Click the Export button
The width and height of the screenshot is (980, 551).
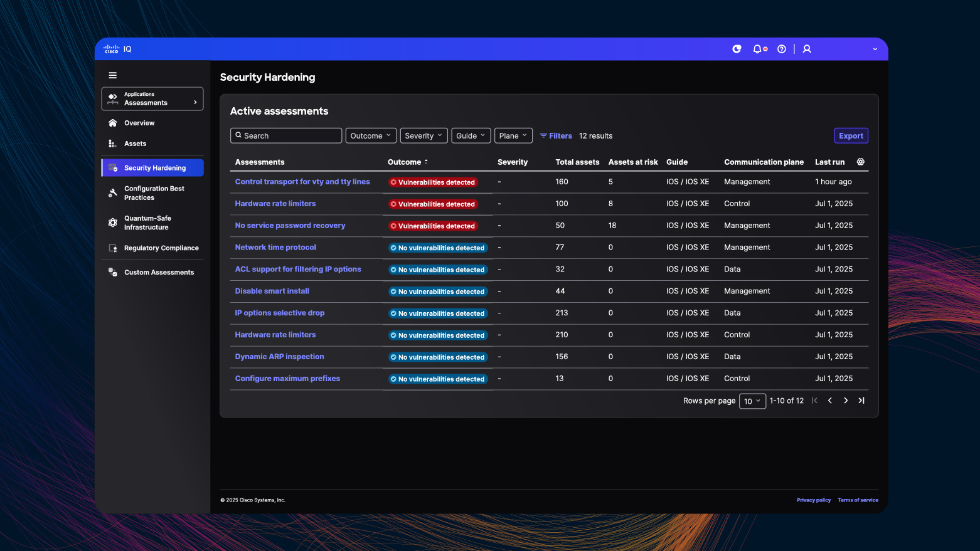click(x=851, y=136)
